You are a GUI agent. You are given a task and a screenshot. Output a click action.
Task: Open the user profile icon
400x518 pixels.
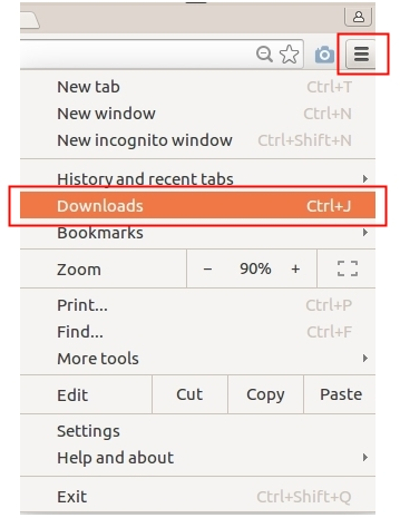358,16
